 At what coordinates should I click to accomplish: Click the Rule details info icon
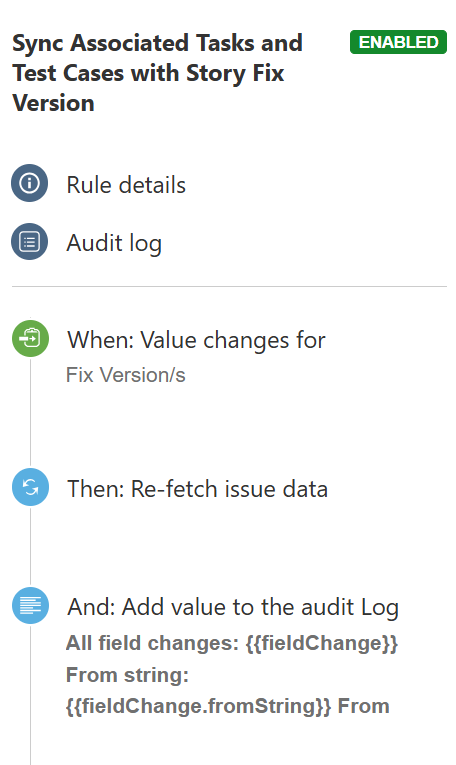(x=30, y=183)
